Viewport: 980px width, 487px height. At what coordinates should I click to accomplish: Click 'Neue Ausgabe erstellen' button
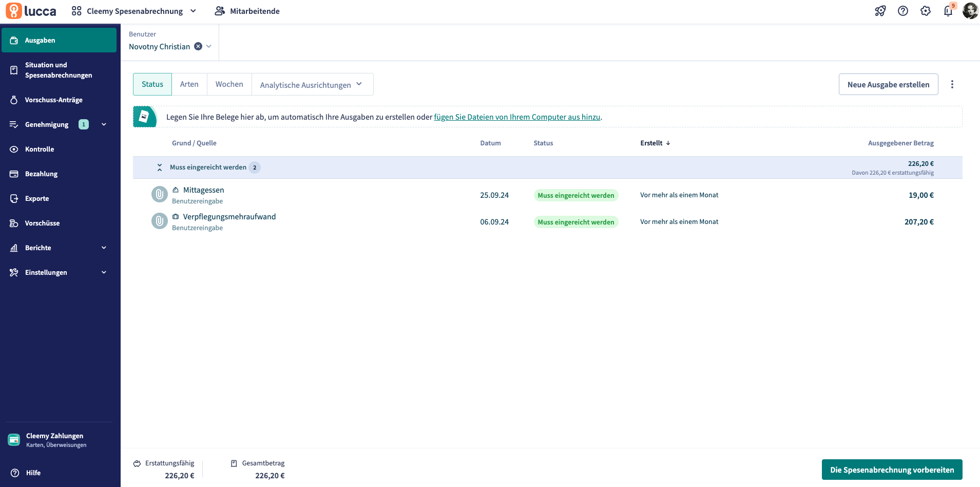tap(888, 84)
